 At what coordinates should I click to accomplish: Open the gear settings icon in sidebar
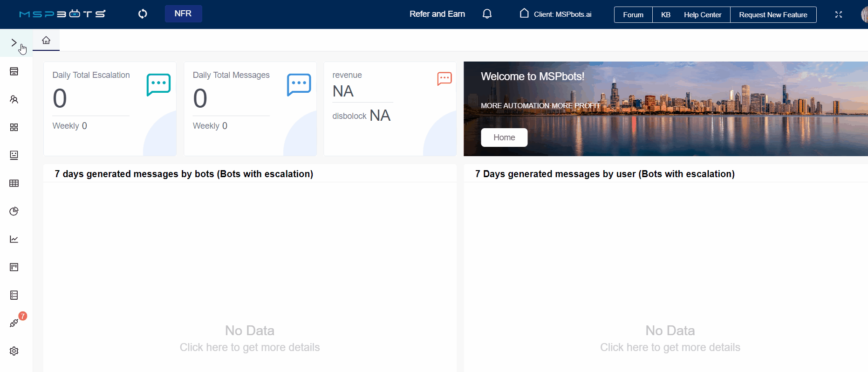(14, 351)
